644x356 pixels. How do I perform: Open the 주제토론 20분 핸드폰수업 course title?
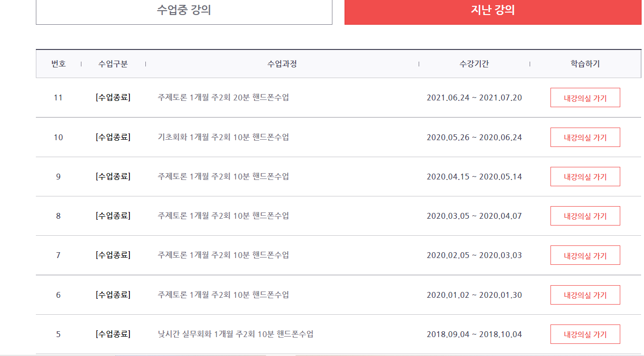click(223, 97)
